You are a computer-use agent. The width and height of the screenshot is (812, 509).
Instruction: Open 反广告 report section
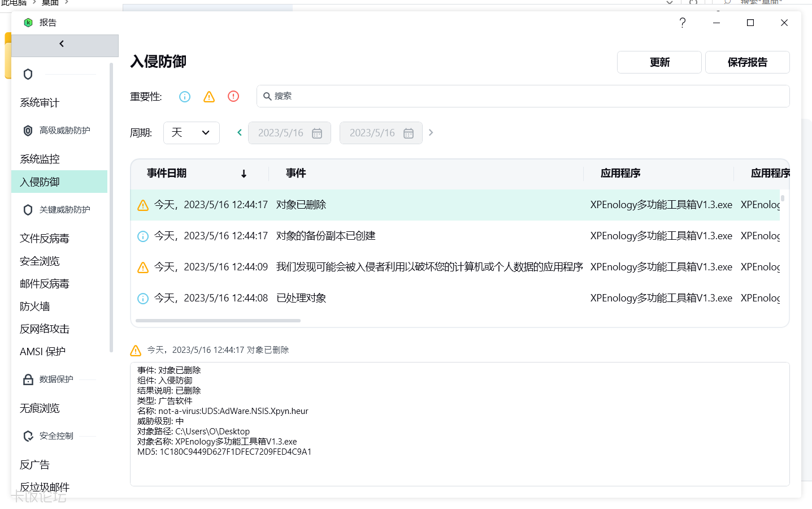click(x=35, y=465)
